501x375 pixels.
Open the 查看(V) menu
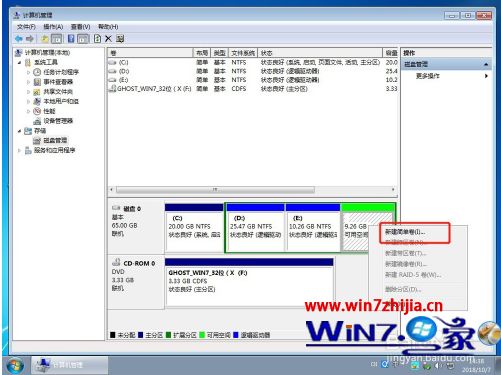pyautogui.click(x=80, y=27)
